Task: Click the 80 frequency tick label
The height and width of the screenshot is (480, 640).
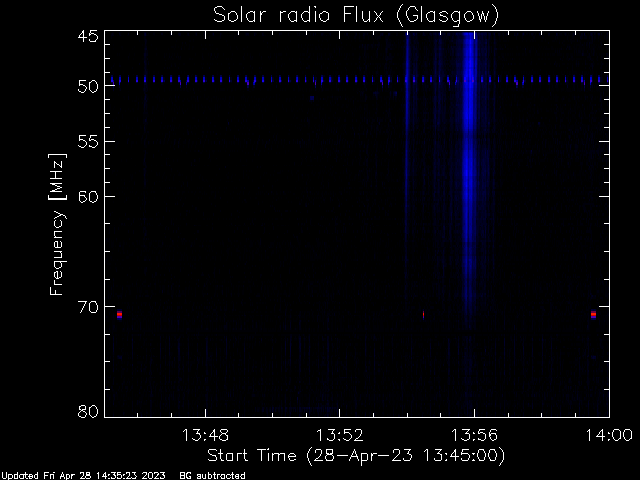Action: click(x=88, y=411)
